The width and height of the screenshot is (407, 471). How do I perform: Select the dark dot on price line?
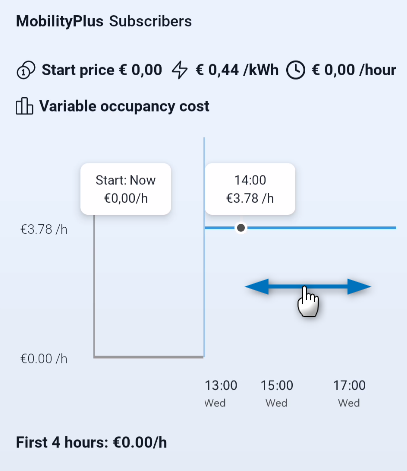point(241,228)
